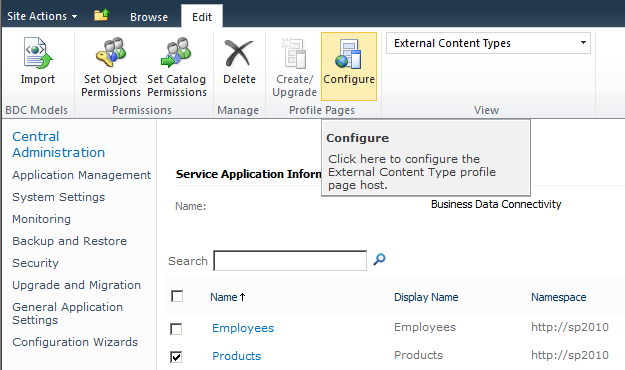Click the Search input field
625x370 pixels.
click(290, 261)
